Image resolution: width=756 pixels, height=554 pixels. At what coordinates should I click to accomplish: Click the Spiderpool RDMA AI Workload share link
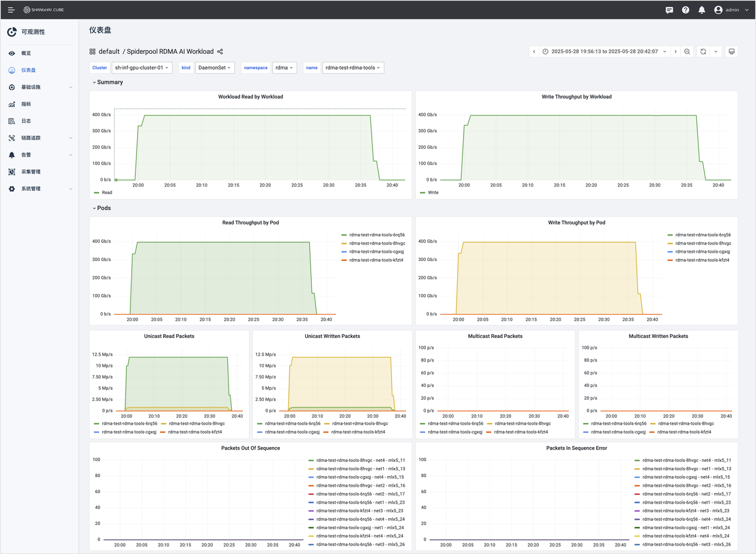click(219, 51)
